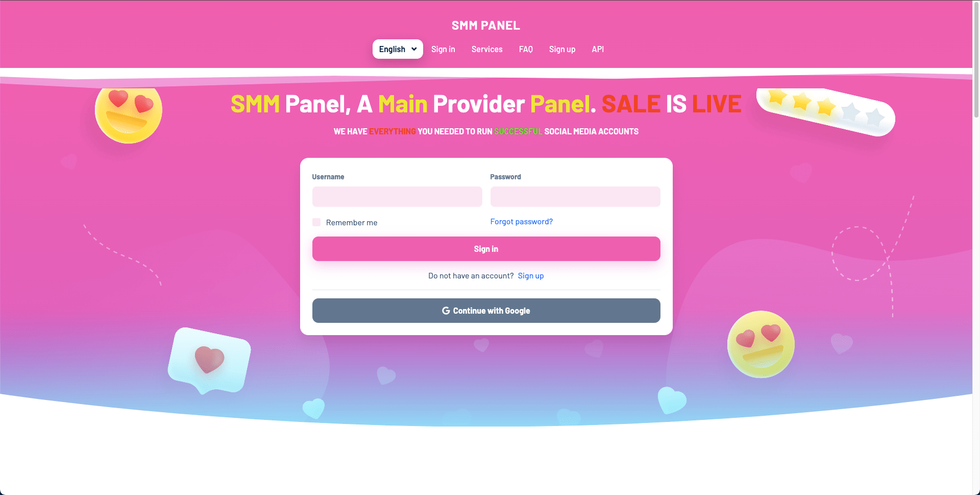This screenshot has width=980, height=495.
Task: Open the FAQ page from navigation
Action: [x=526, y=49]
